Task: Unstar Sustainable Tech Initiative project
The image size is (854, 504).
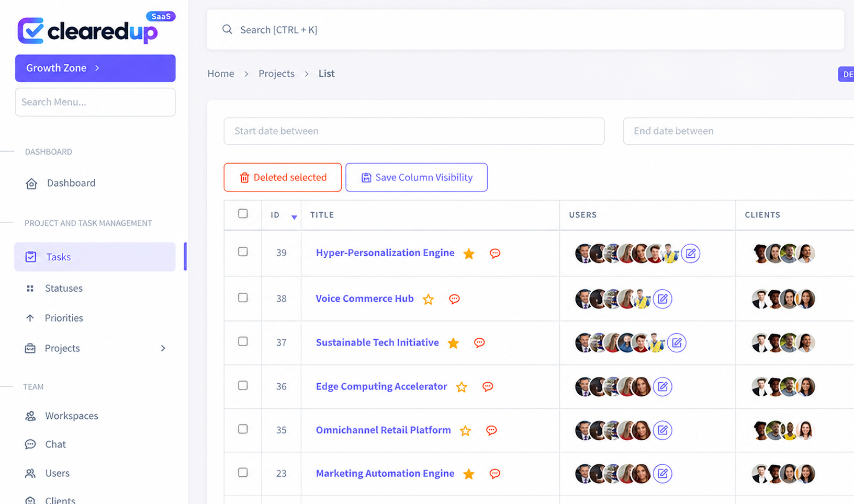Action: click(453, 343)
